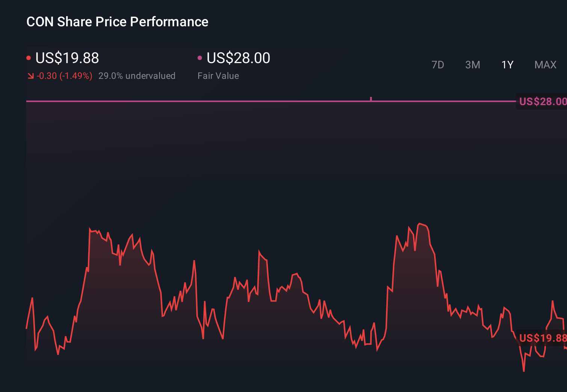This screenshot has width=567, height=392.
Task: Switch to the 7D time range
Action: pyautogui.click(x=438, y=65)
